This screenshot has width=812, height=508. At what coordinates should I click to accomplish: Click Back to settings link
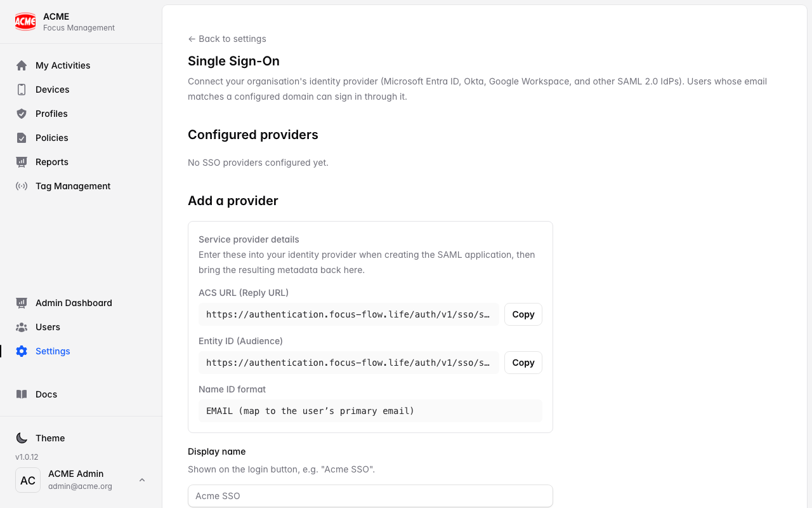pos(227,39)
